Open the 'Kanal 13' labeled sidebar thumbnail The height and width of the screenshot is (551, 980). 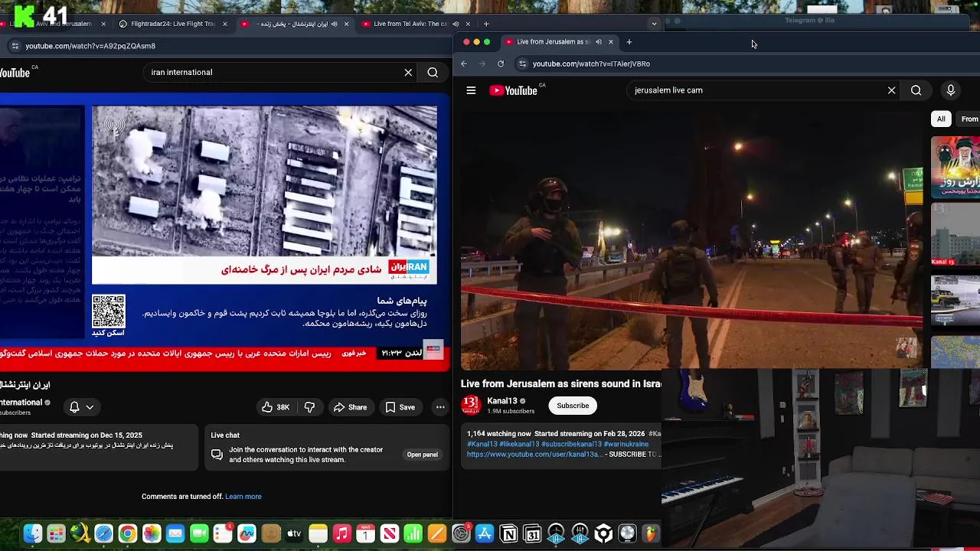tap(955, 233)
